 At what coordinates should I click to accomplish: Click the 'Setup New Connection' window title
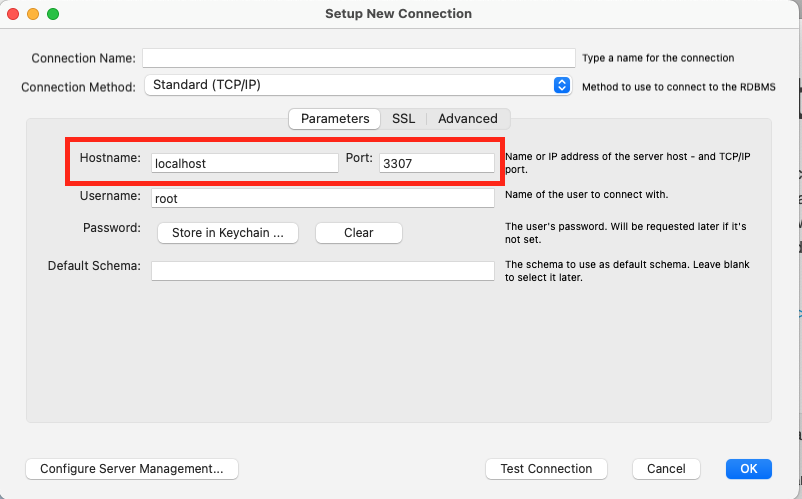point(398,14)
